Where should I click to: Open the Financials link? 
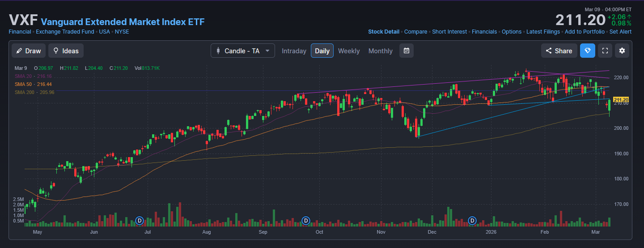tap(484, 32)
